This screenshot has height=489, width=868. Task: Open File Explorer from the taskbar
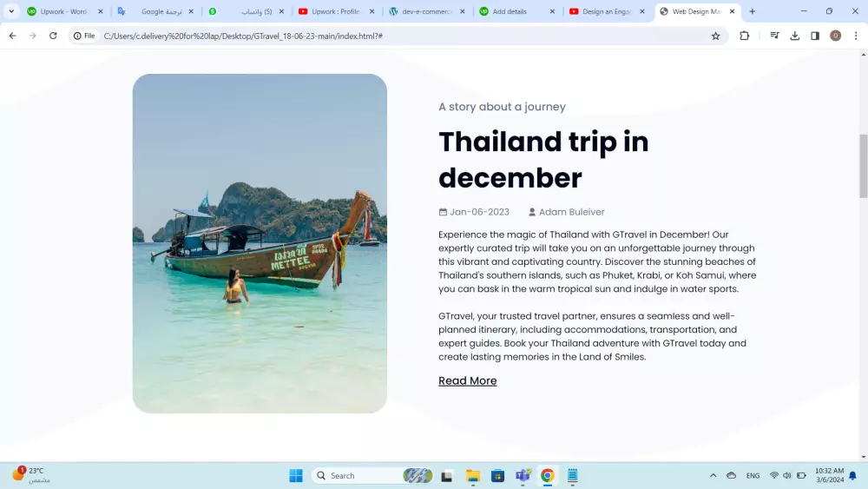click(x=473, y=475)
